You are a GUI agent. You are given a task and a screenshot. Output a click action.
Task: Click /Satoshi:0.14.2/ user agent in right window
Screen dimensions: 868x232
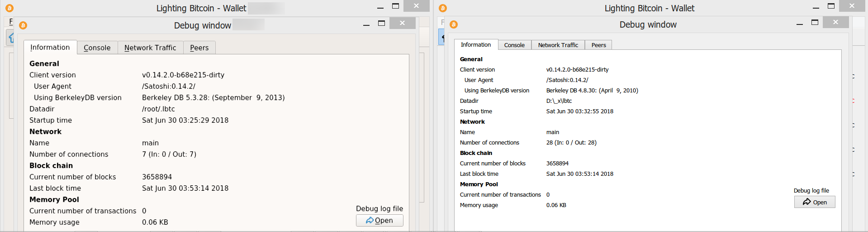pos(567,80)
